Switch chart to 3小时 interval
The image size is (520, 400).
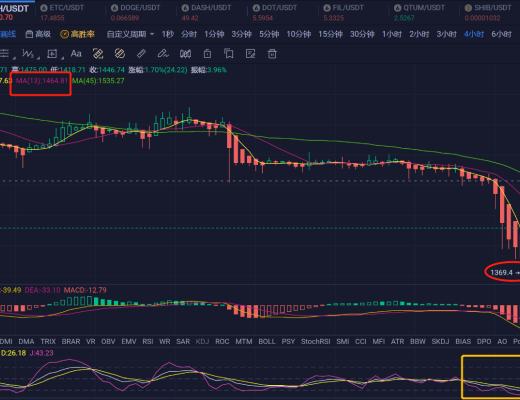pyautogui.click(x=446, y=34)
